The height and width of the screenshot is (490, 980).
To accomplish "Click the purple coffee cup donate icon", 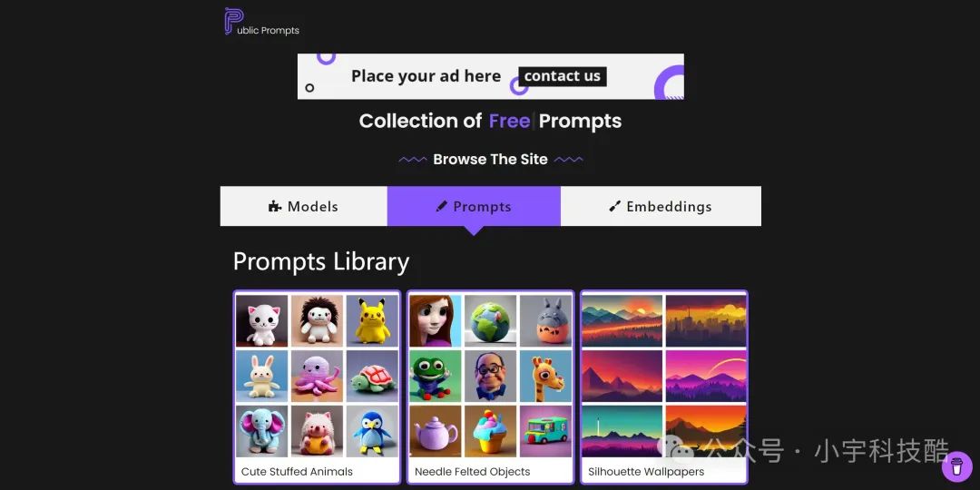I will [x=957, y=466].
